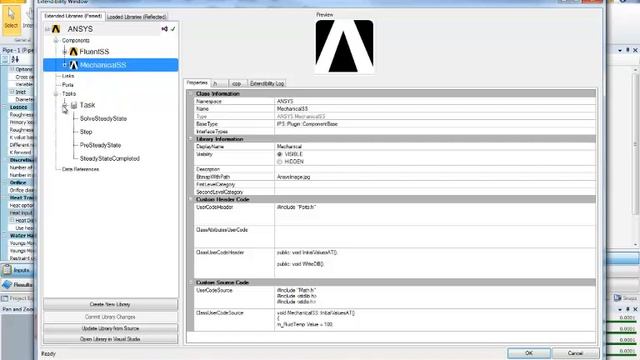Collapse the Custom Header Code section
This screenshot has height=360, width=640.
pyautogui.click(x=190, y=199)
